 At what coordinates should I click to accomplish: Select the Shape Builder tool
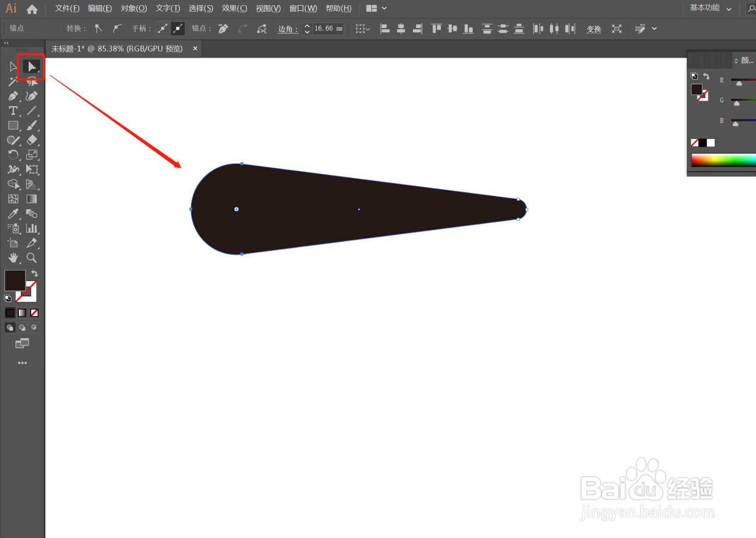[x=13, y=184]
